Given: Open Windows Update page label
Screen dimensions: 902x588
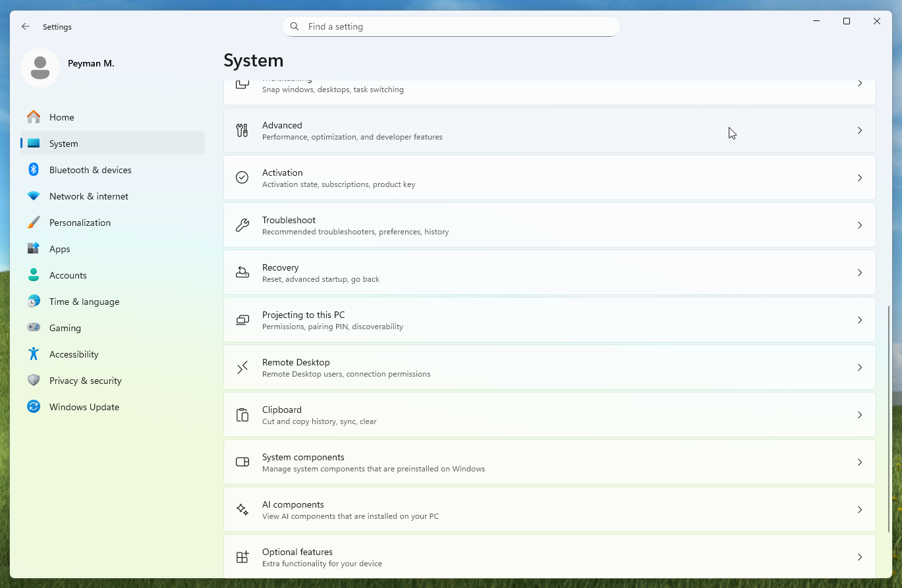Looking at the screenshot, I should tap(84, 407).
